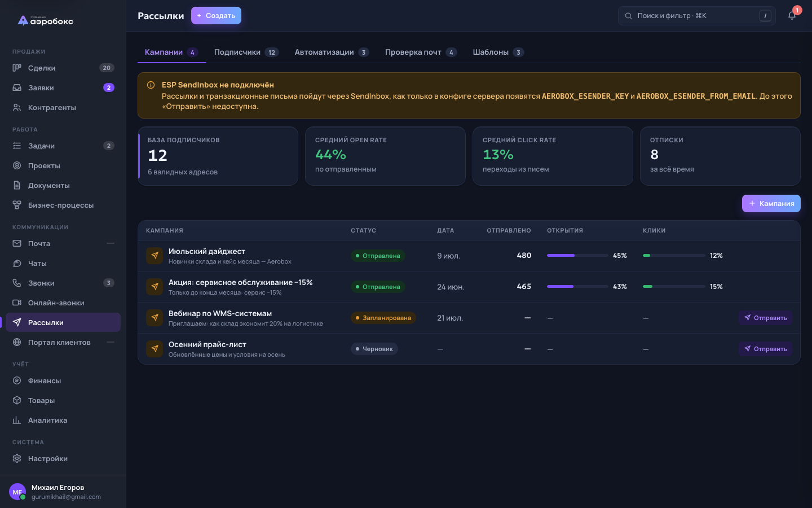Image resolution: width=812 pixels, height=508 pixels.
Task: Click the Июльский дайджест opens progress bar
Action: pyautogui.click(x=577, y=256)
